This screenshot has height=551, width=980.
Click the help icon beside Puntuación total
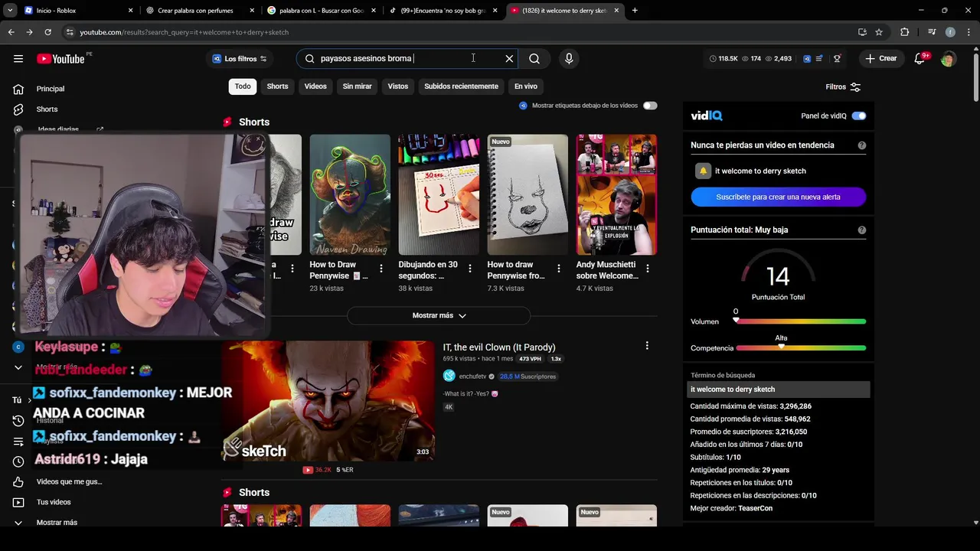862,230
